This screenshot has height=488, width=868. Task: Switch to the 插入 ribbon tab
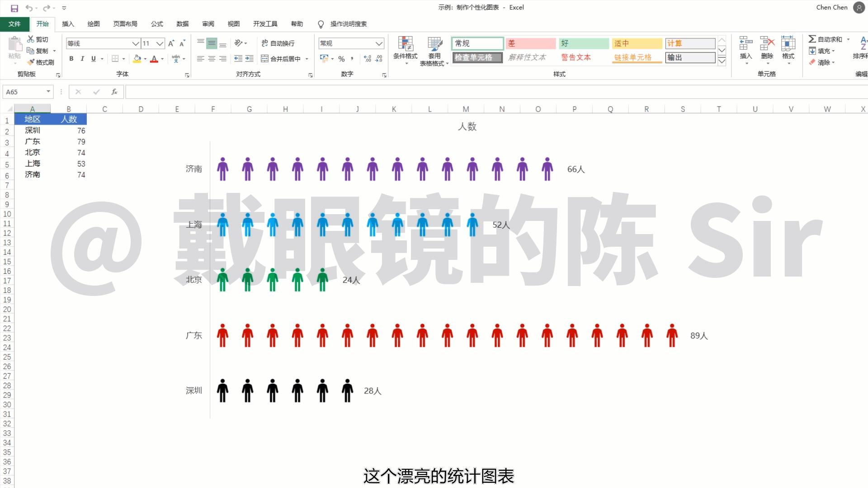[68, 24]
